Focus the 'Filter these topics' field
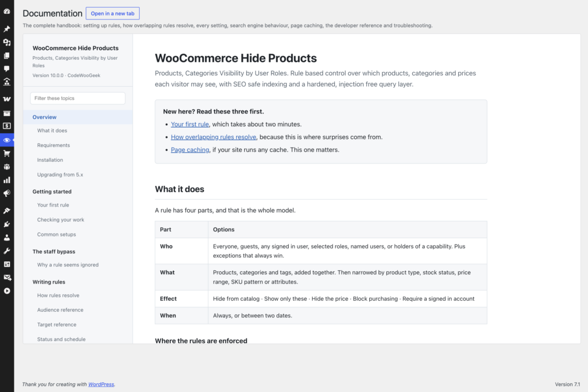Screen dimensions: 588x392 [x=78, y=98]
